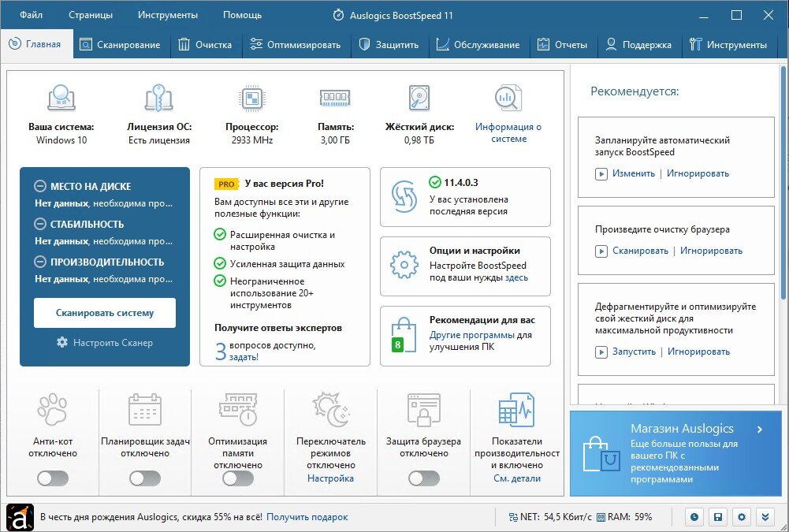Click the OS License key icon
The height and width of the screenshot is (532, 789).
tap(159, 98)
